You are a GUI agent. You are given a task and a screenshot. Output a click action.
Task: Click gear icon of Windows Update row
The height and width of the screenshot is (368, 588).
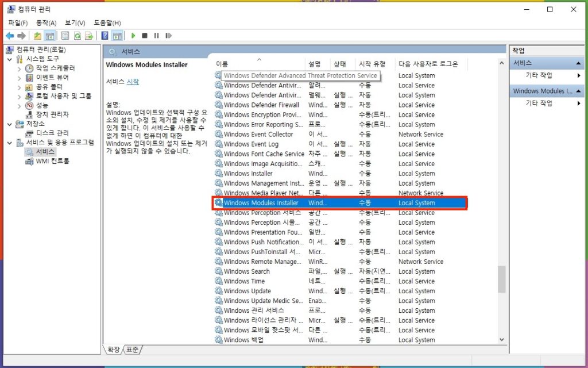point(219,290)
